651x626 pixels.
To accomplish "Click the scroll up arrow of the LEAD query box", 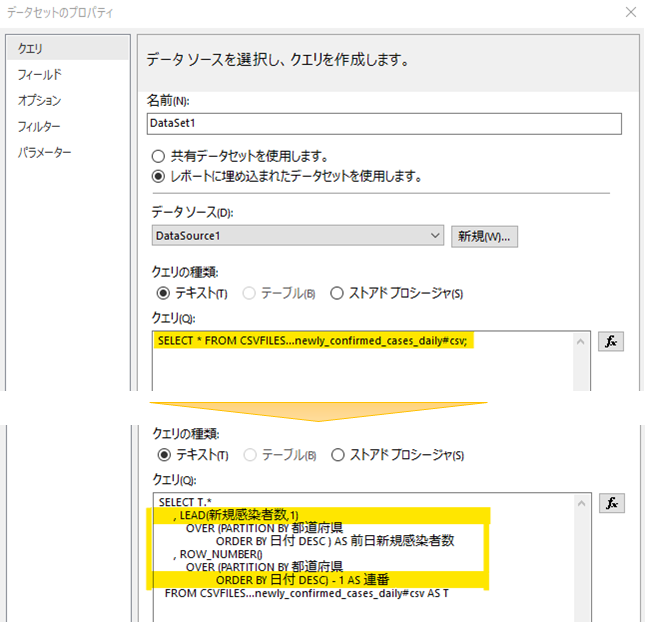I will tap(581, 502).
